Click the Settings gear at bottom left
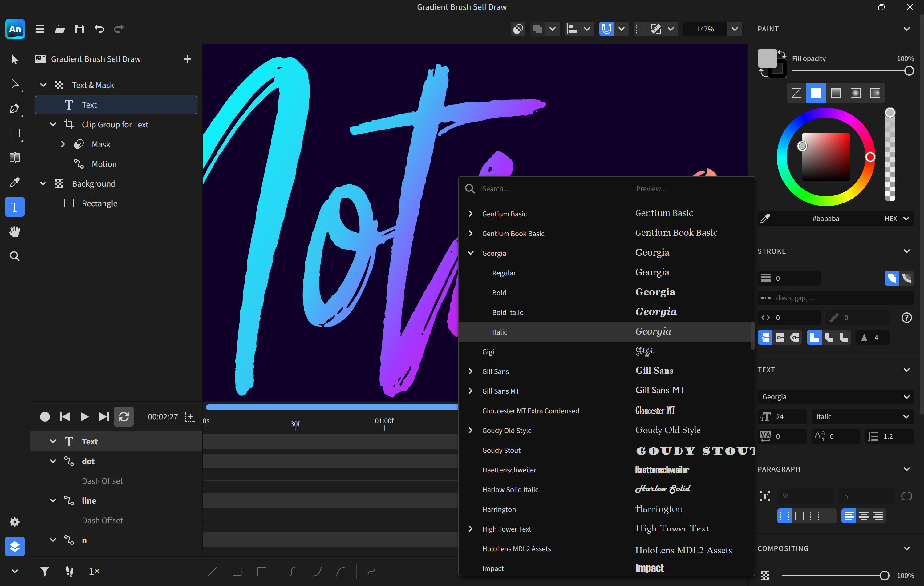 [14, 522]
